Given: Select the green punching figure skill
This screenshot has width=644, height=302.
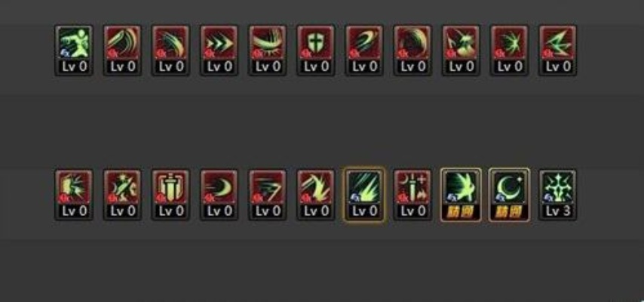Looking at the screenshot, I should click(x=74, y=50).
